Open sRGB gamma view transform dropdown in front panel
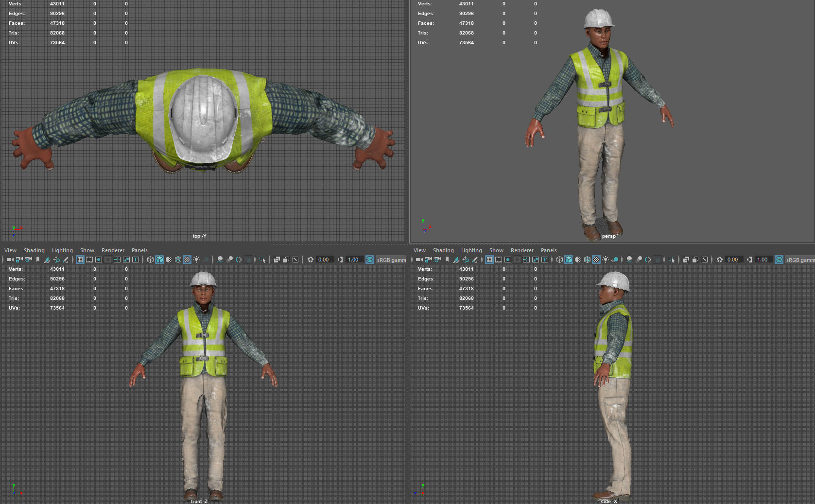815x504 pixels. pos(392,260)
